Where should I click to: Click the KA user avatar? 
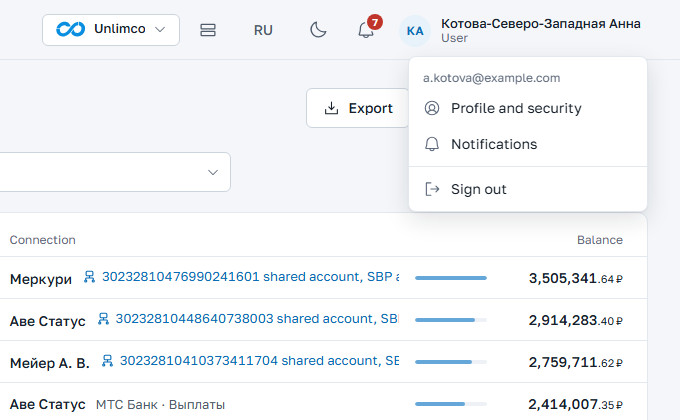415,30
